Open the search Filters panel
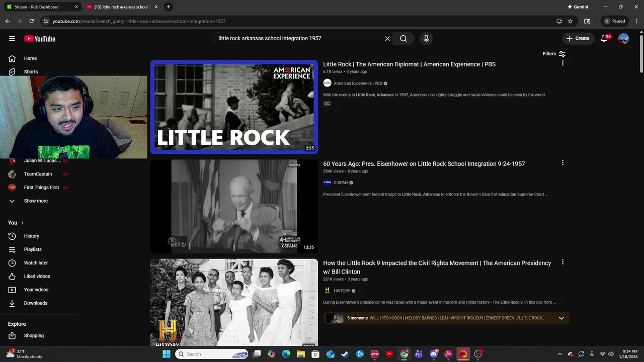This screenshot has height=362, width=644. (554, 54)
